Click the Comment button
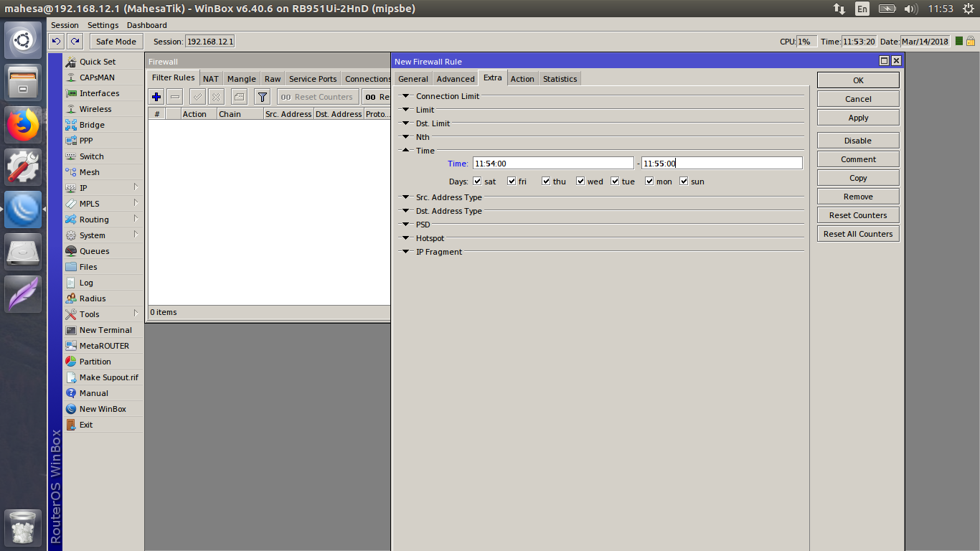The image size is (980, 551). coord(858,159)
